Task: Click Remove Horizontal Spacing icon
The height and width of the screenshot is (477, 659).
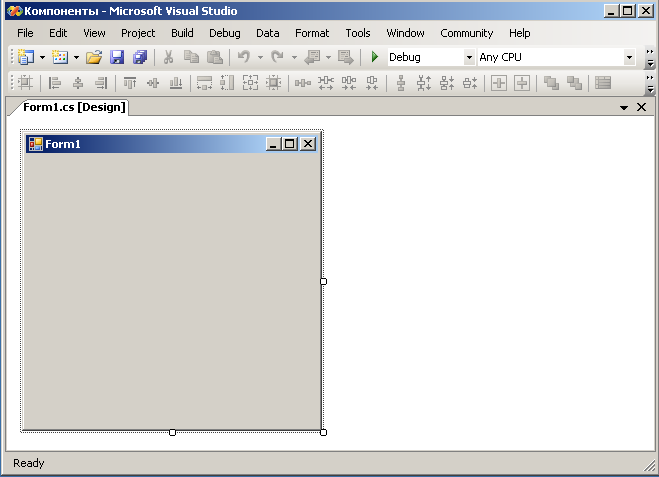Action: click(372, 83)
